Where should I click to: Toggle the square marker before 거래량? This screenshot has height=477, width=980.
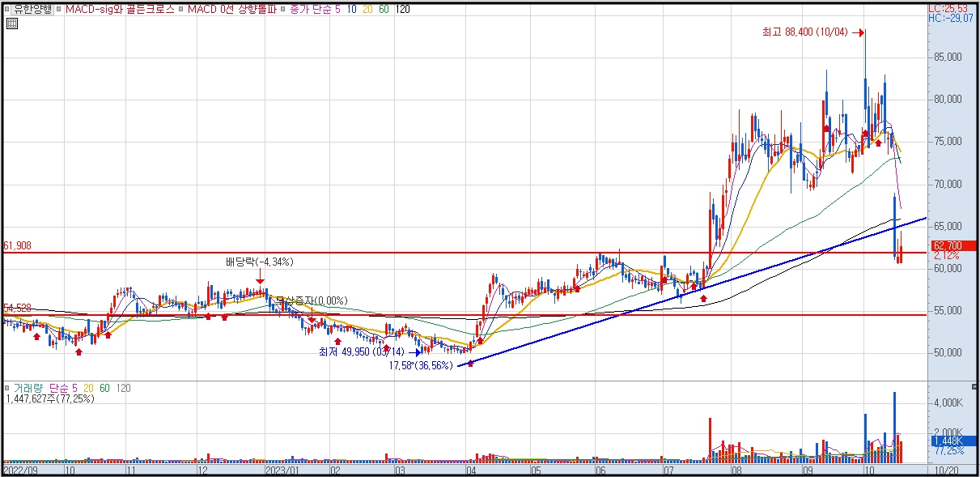(x=7, y=388)
